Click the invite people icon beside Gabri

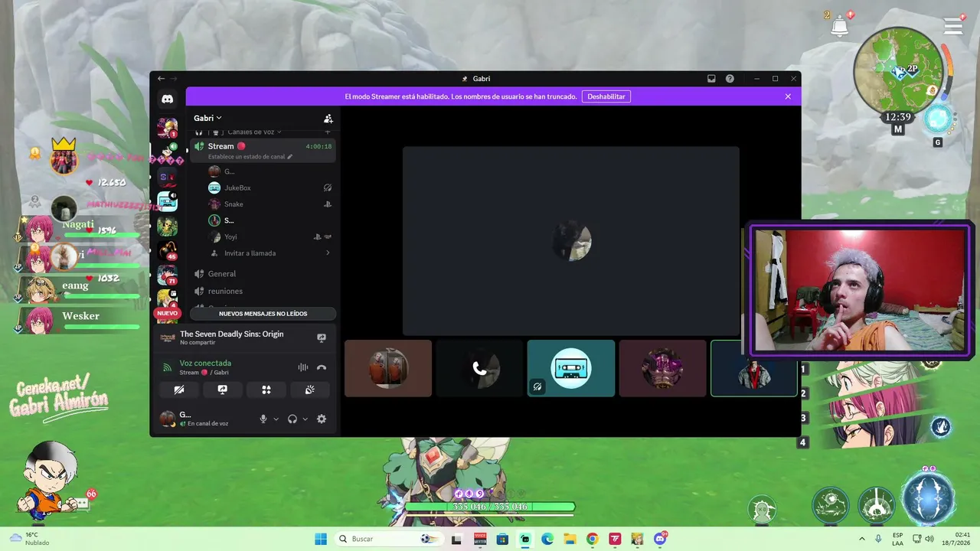pos(328,119)
